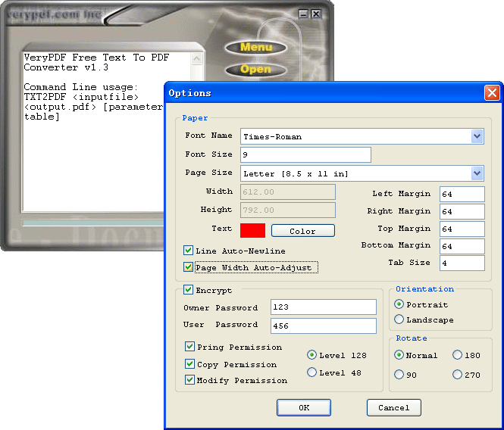Click the Top Margin input field
Image resolution: width=504 pixels, height=430 pixels.
coord(462,229)
